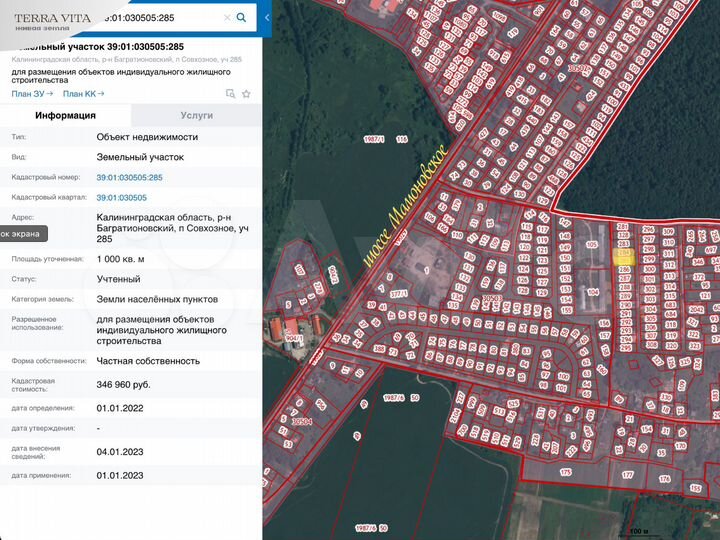Add the parcel to favorites with the star
The height and width of the screenshot is (540, 720).
tap(246, 94)
